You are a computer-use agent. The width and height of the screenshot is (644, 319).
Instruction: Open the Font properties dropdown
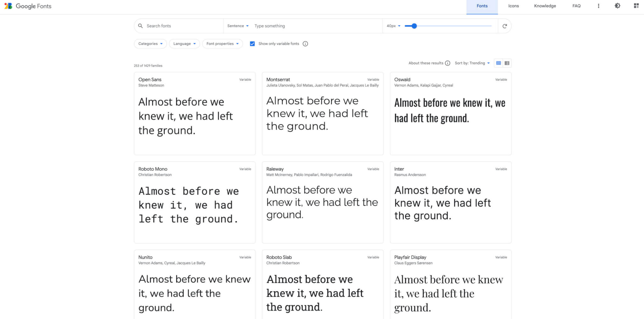tap(222, 44)
